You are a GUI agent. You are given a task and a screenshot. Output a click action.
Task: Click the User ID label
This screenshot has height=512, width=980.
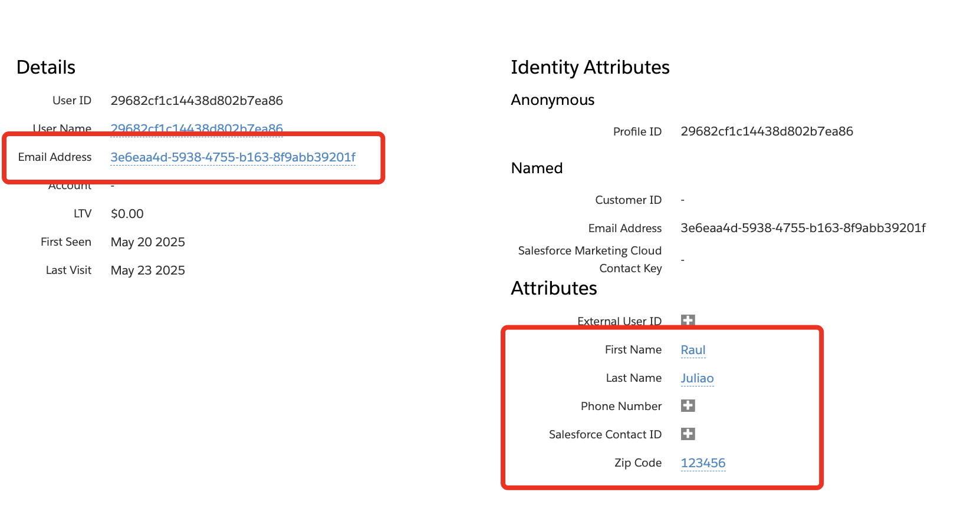[72, 101]
